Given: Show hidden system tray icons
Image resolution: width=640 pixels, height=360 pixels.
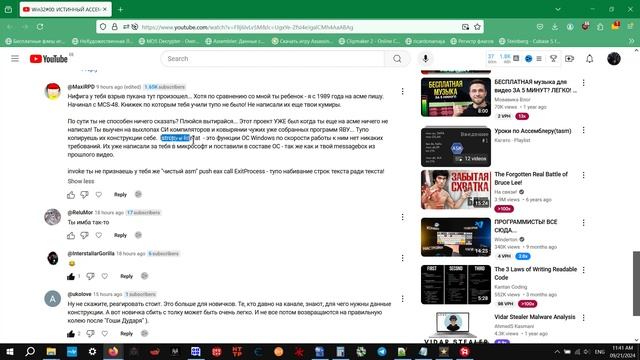Looking at the screenshot, I should pos(557,351).
